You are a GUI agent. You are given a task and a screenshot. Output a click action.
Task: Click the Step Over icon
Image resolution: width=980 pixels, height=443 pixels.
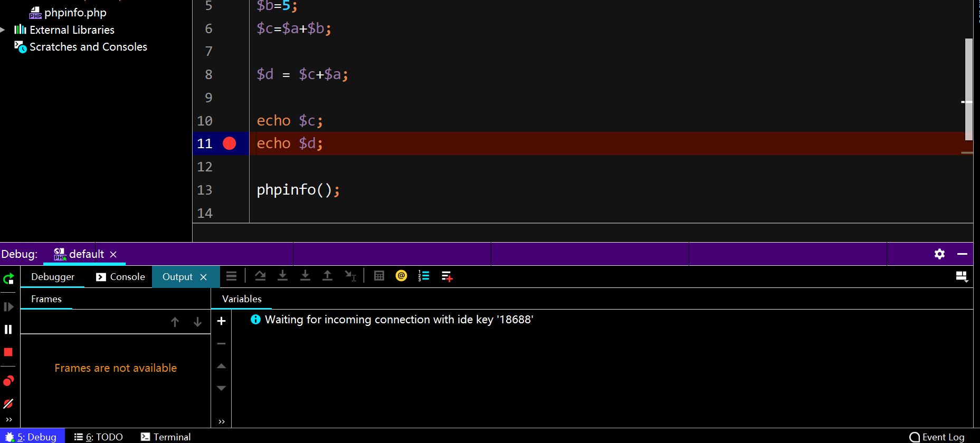pyautogui.click(x=260, y=276)
